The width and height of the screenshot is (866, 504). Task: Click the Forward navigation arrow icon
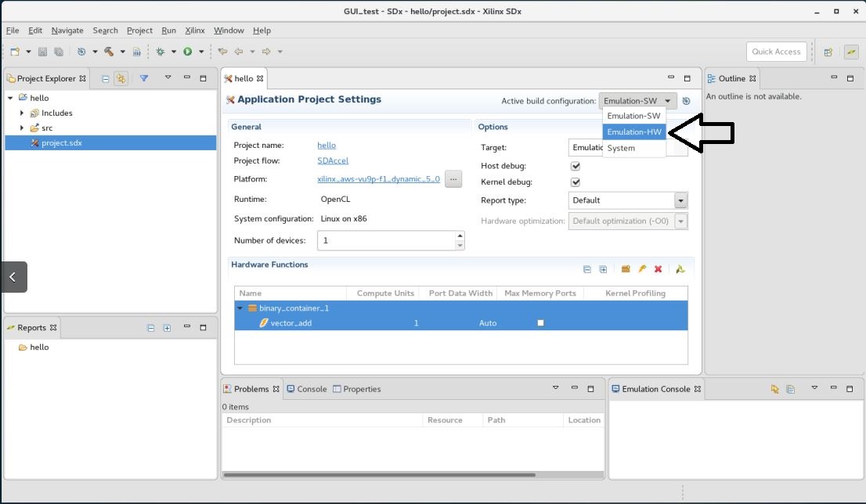[266, 52]
